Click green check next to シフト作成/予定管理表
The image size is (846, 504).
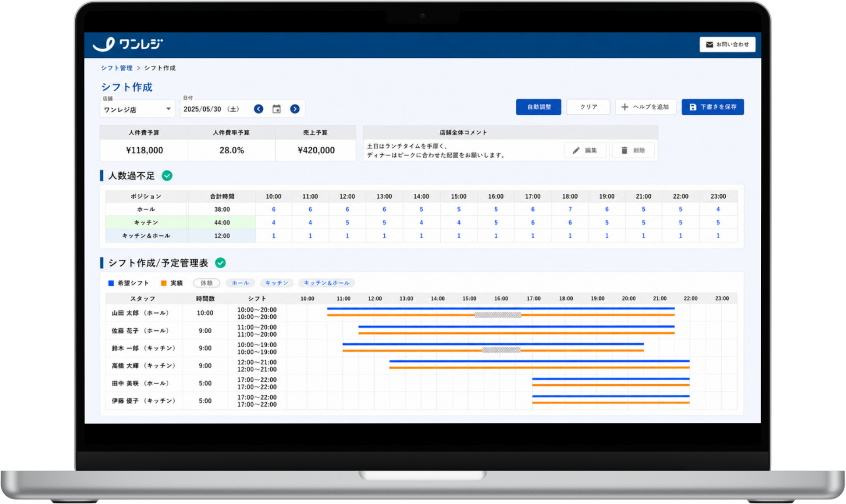tap(220, 263)
